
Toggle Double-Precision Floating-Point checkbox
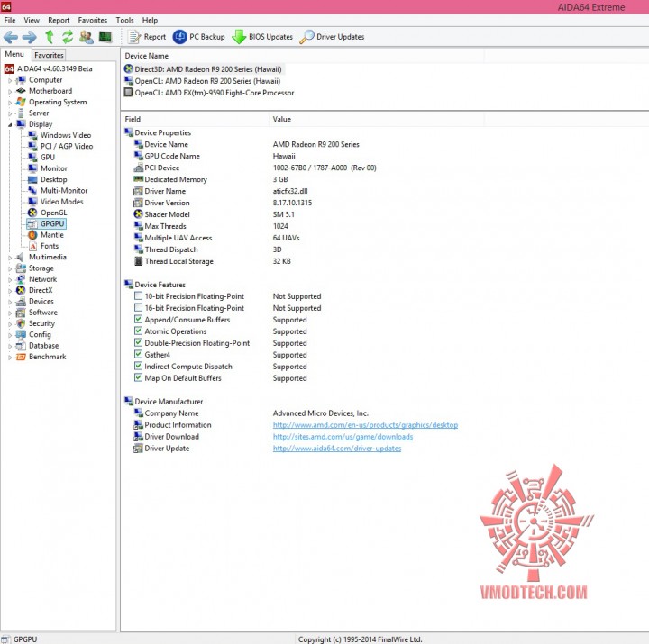click(138, 342)
